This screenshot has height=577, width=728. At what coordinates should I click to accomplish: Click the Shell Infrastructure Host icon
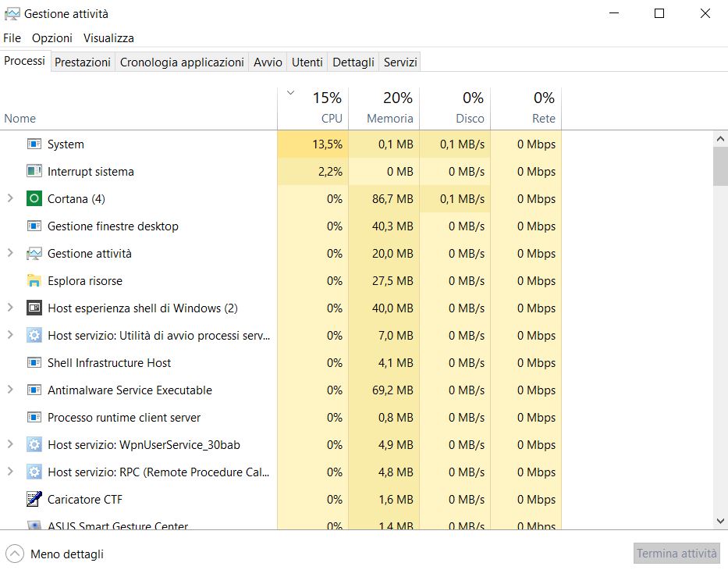pyautogui.click(x=34, y=363)
